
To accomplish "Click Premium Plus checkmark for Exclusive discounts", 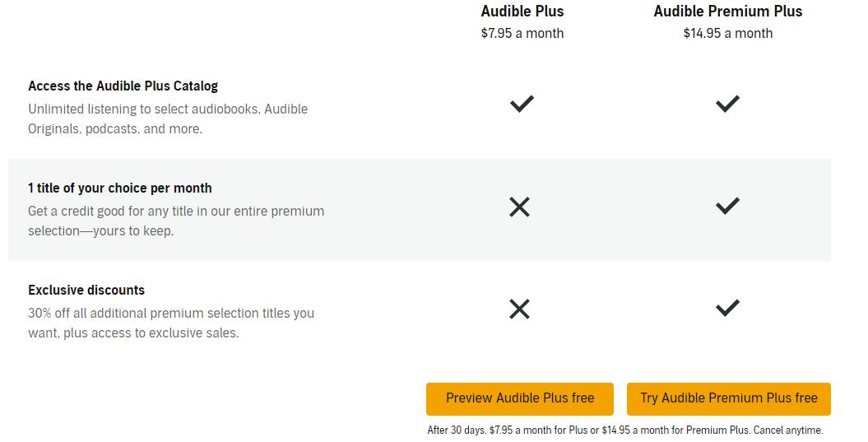I will [x=727, y=309].
